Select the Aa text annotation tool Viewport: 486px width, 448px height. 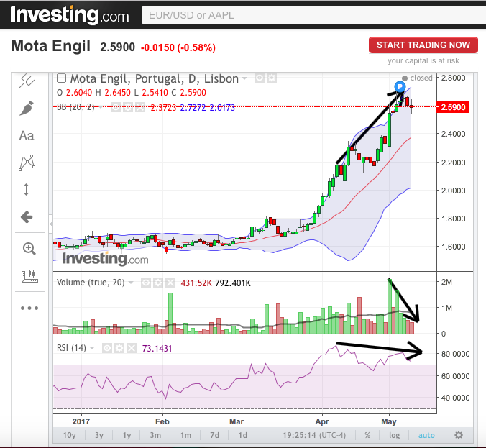[27, 136]
